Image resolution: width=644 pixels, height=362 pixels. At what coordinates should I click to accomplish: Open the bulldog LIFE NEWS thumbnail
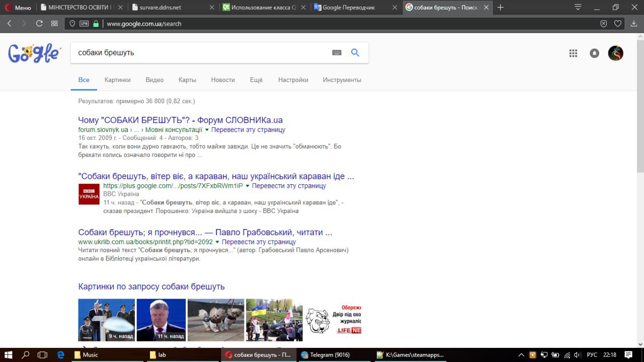tap(333, 320)
